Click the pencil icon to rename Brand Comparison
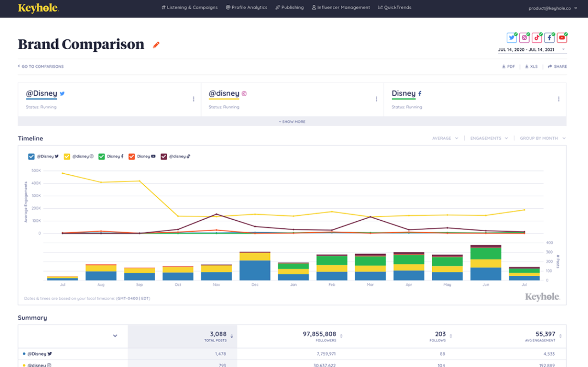This screenshot has width=588, height=367. point(156,45)
